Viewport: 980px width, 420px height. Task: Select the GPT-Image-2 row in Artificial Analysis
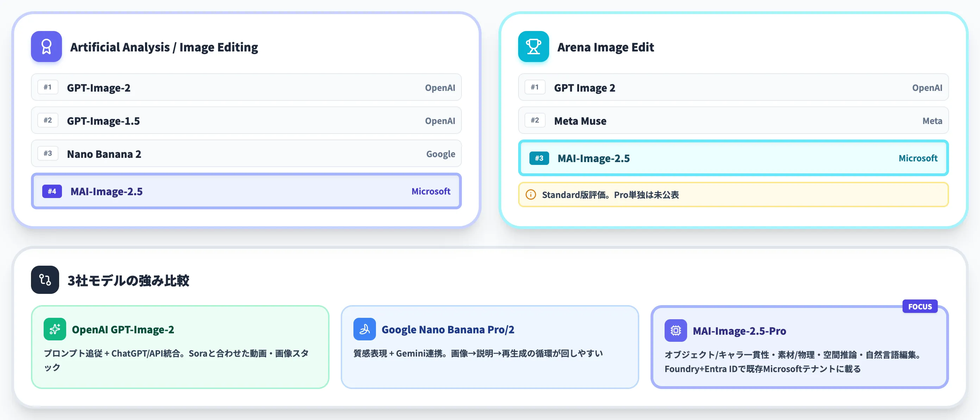point(246,87)
